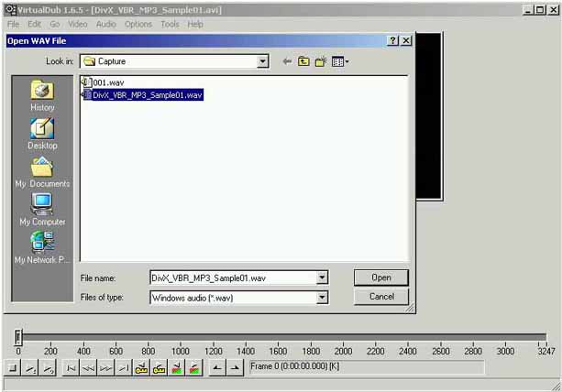This screenshot has width=562, height=392.
Task: Open My Computer in the places bar
Action: 42,210
